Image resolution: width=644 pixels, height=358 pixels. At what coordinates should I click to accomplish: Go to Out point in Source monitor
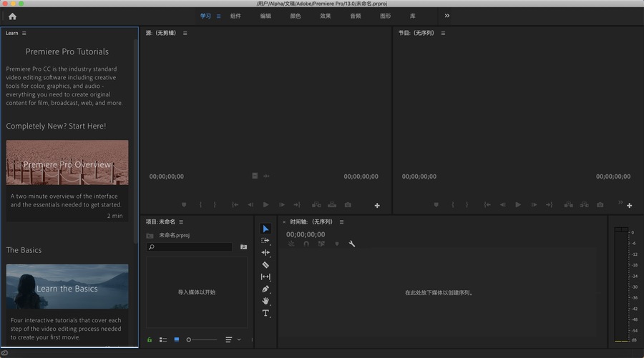[297, 204]
